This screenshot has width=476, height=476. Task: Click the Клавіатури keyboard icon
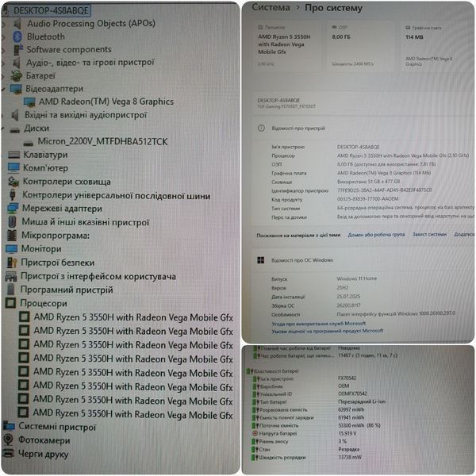[14, 155]
